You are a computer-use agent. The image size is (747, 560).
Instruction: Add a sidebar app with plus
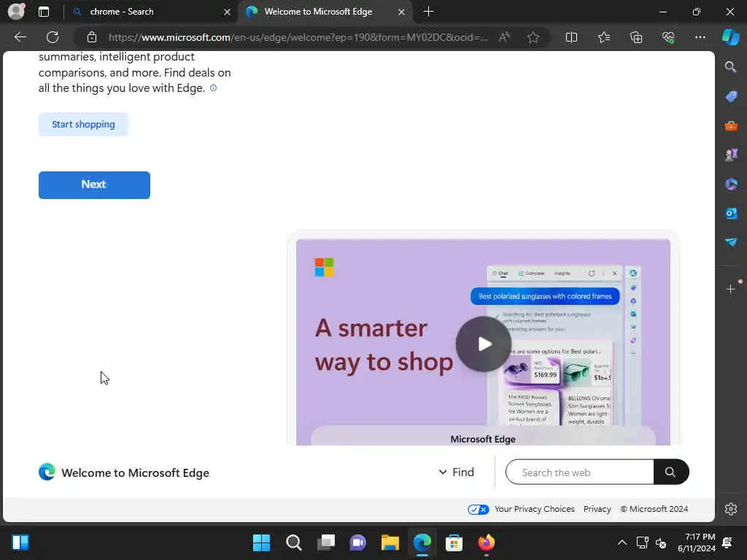731,289
